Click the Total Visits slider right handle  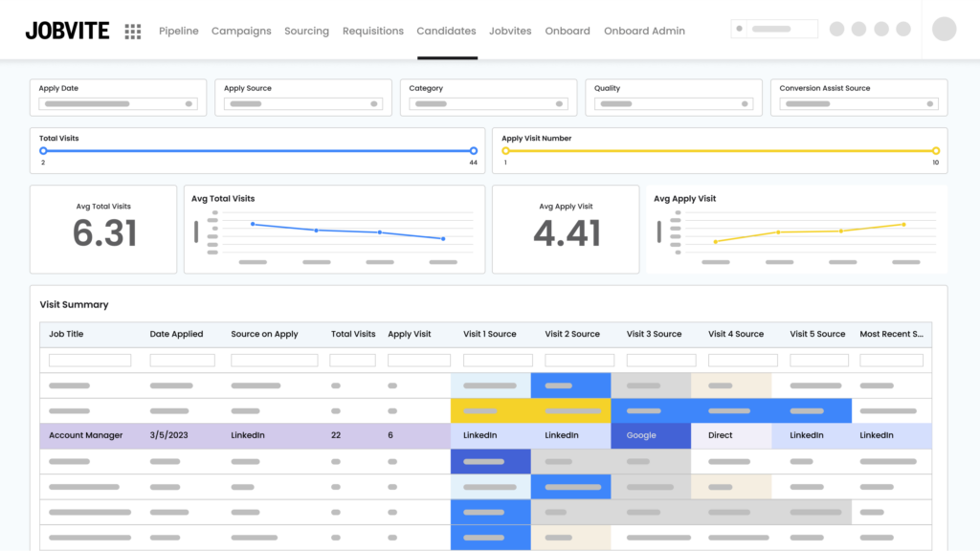click(473, 151)
